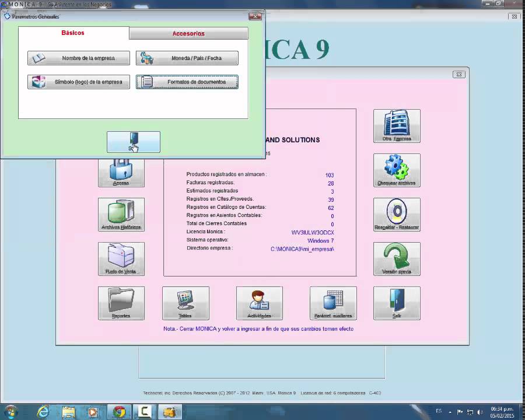The width and height of the screenshot is (525, 420).
Task: Click the volume speaker tray icon
Action: click(480, 412)
